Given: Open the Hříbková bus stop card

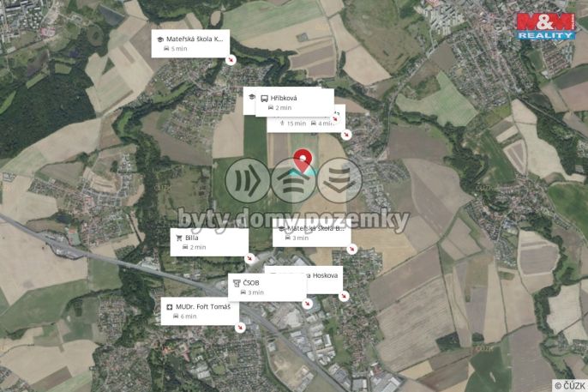Looking at the screenshot, I should click(x=294, y=103).
